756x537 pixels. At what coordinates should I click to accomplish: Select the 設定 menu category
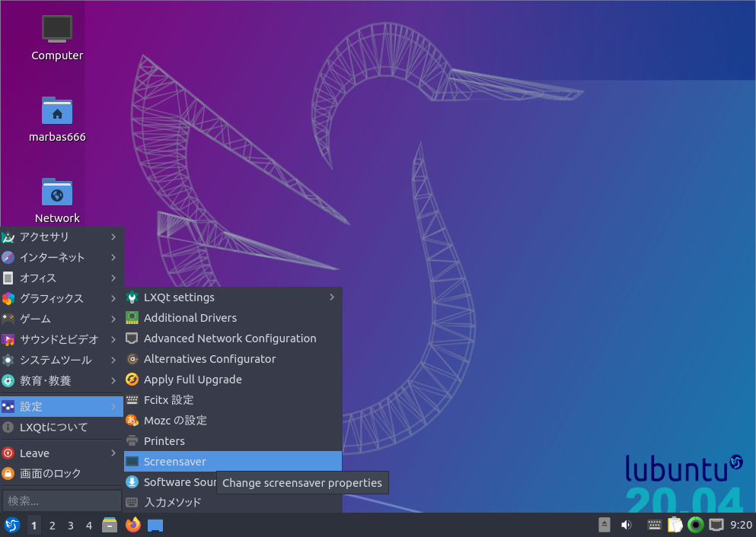62,406
